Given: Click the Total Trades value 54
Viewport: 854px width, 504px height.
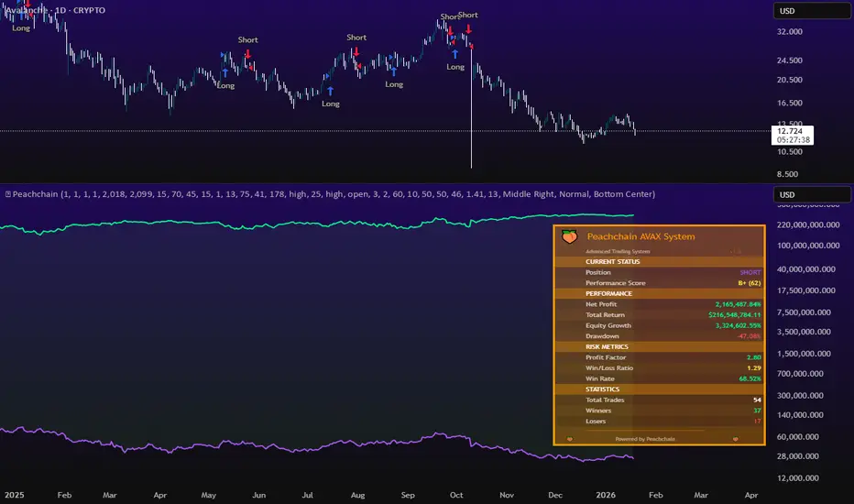Looking at the screenshot, I should [757, 400].
